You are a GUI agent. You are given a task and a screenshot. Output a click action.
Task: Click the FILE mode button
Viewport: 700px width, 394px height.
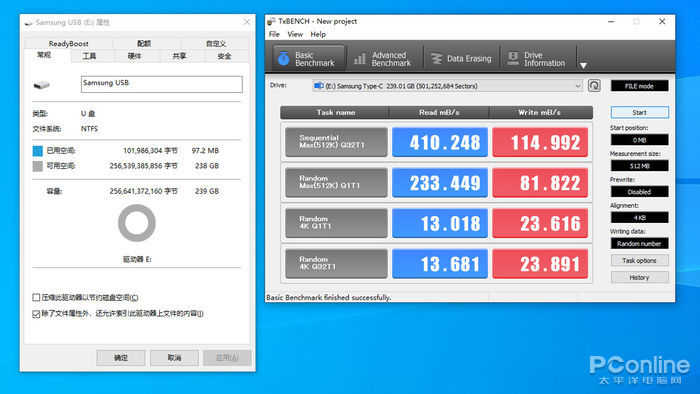click(639, 86)
